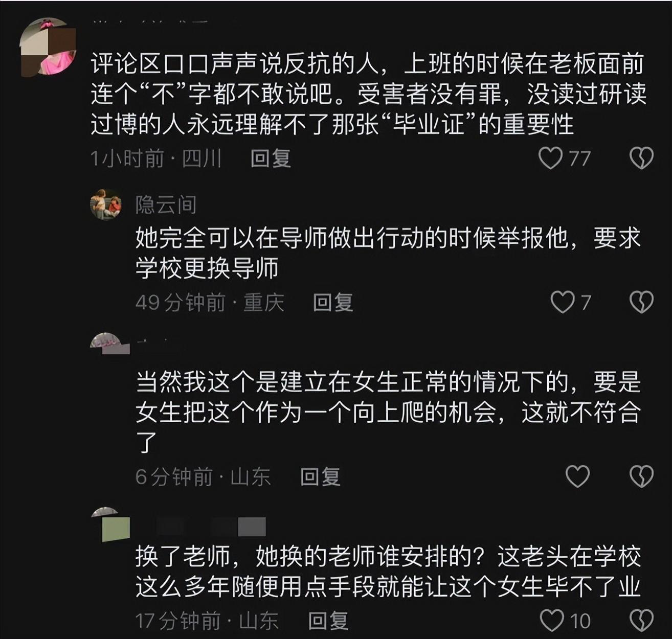Open username 隐云间 profile
This screenshot has width=672, height=639.
point(166,205)
